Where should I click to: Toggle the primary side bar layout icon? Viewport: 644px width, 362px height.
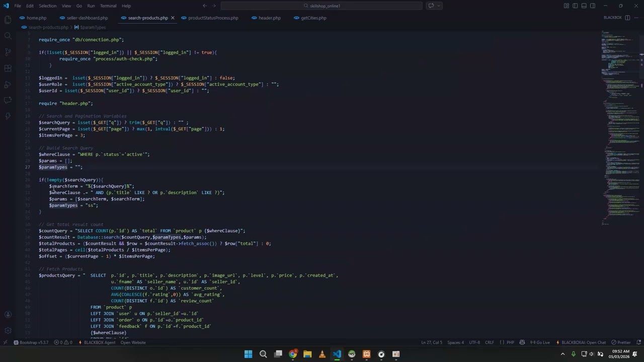pyautogui.click(x=575, y=6)
